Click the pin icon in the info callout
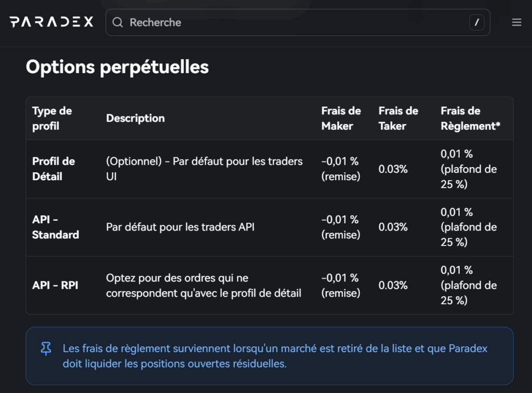 (x=46, y=349)
